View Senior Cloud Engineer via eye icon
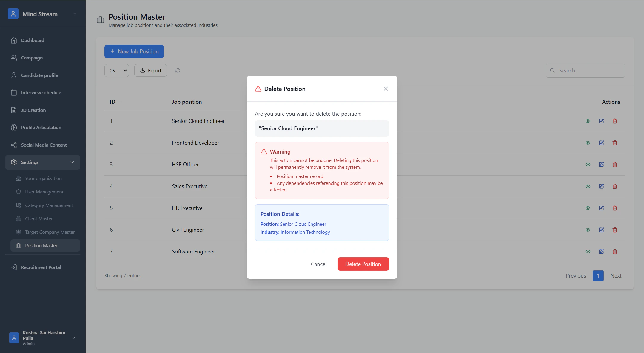The image size is (644, 353). [x=588, y=121]
